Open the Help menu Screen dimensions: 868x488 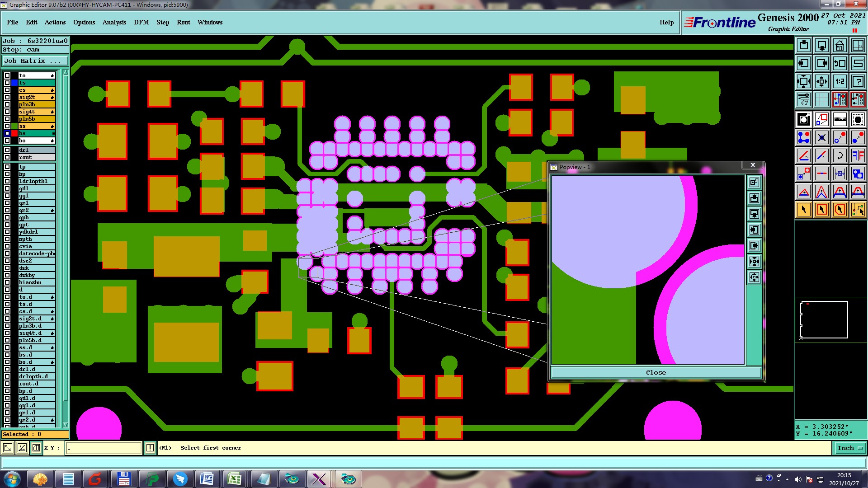point(666,22)
